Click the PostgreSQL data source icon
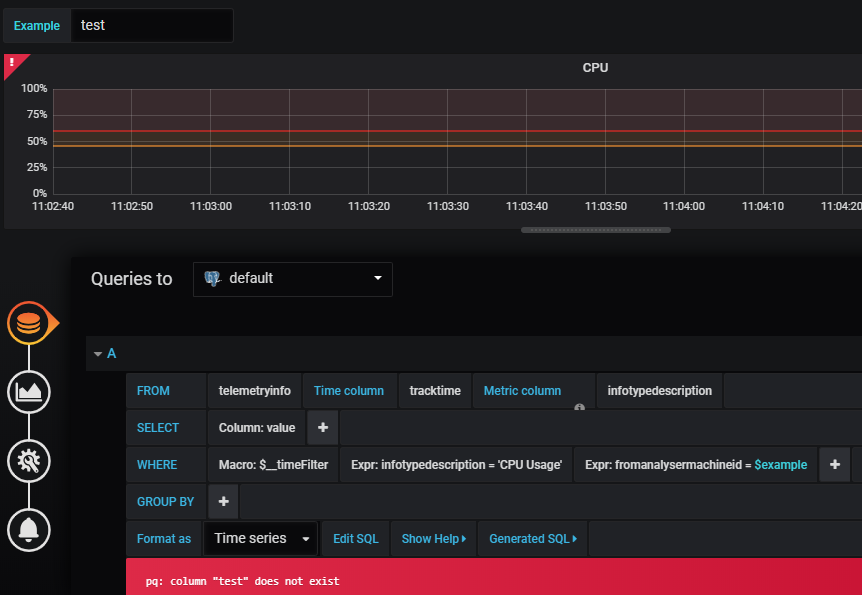This screenshot has height=595, width=862. 213,279
